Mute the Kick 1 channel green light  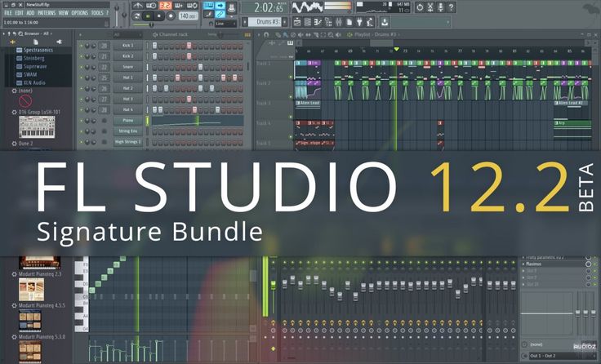(82, 46)
